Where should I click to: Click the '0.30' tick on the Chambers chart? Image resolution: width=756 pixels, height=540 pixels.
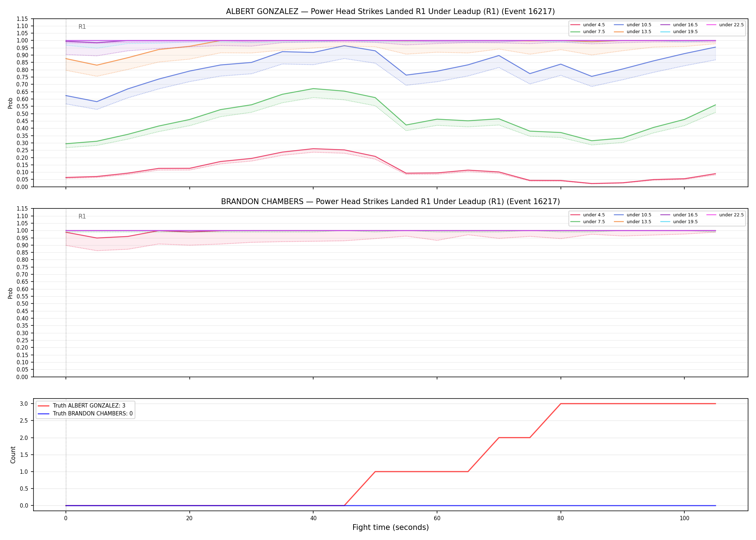pos(23,333)
